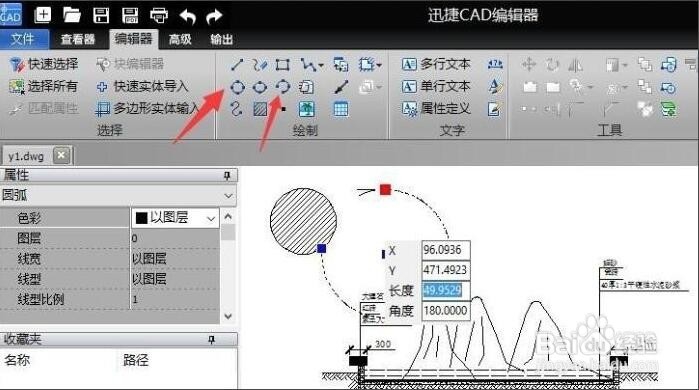Select the Rectangle drawing tool

tap(282, 65)
